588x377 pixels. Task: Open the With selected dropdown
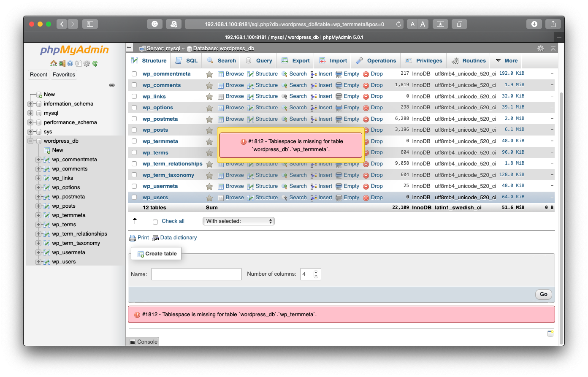point(238,221)
